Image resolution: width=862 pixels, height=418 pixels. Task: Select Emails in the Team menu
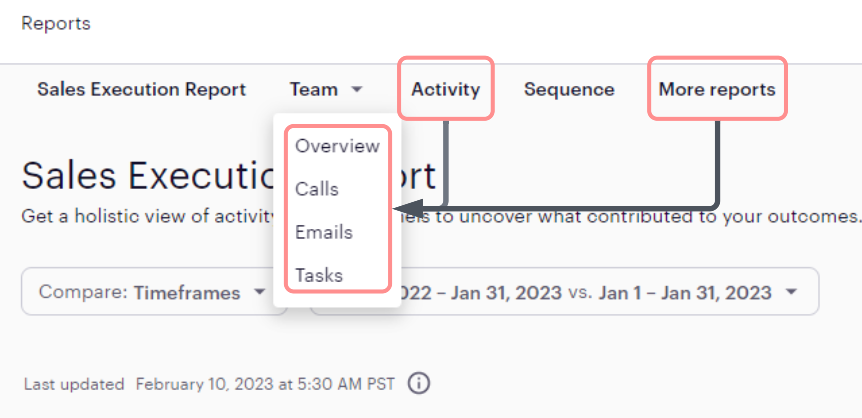(x=324, y=232)
